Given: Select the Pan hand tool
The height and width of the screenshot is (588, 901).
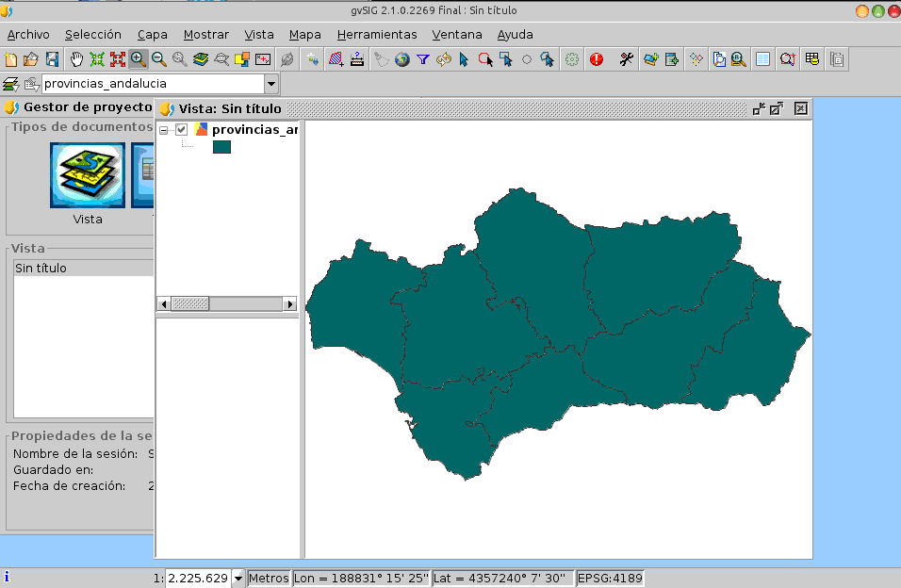Looking at the screenshot, I should (75, 59).
